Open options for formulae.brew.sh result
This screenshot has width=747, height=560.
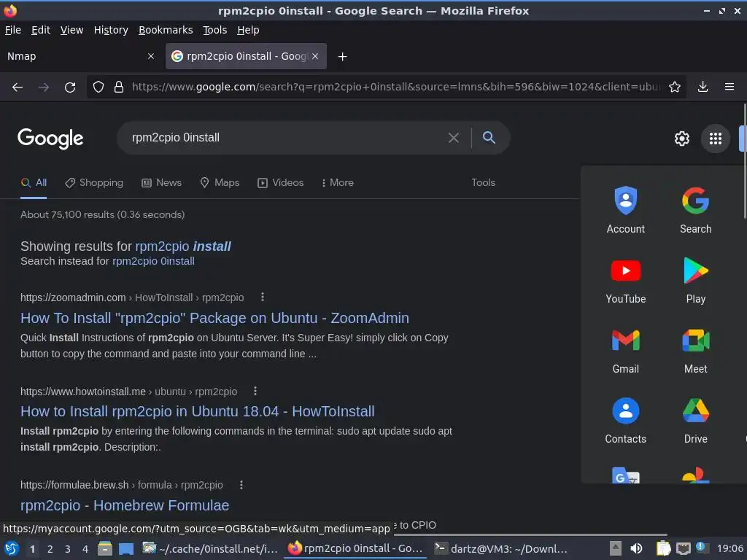tap(241, 485)
